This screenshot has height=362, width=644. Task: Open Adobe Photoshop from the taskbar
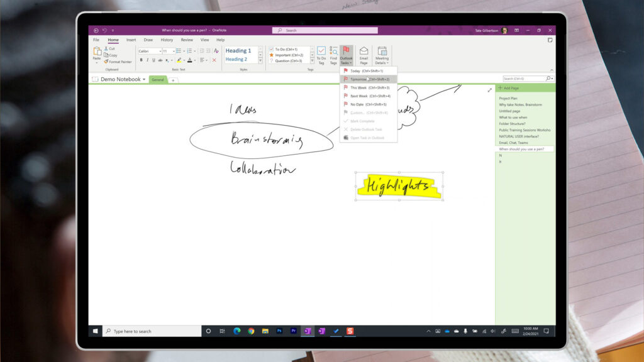pyautogui.click(x=279, y=331)
